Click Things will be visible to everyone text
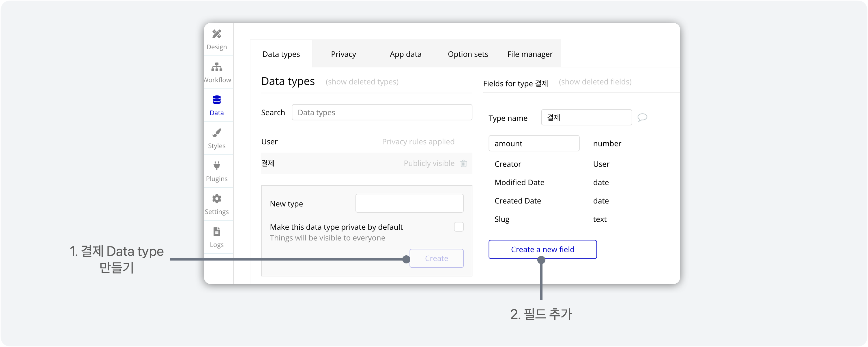 [327, 237]
